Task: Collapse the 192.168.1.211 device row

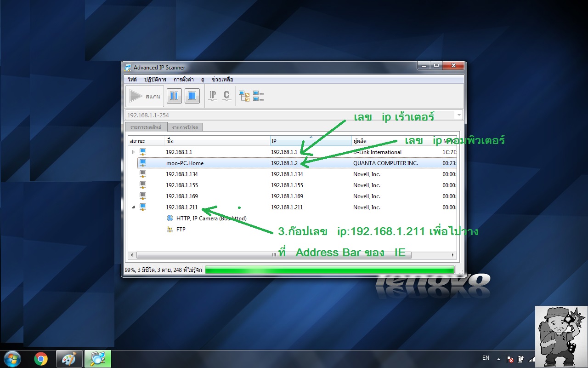Action: coord(134,207)
